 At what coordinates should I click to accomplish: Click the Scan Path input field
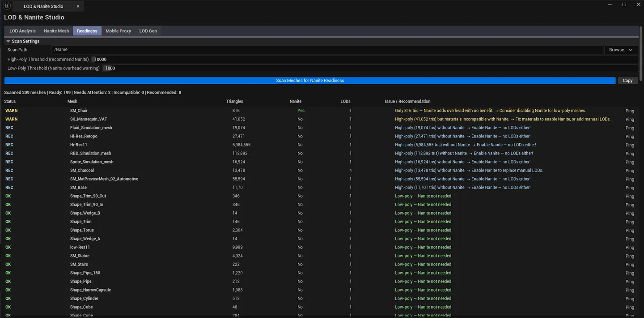[x=327, y=50]
